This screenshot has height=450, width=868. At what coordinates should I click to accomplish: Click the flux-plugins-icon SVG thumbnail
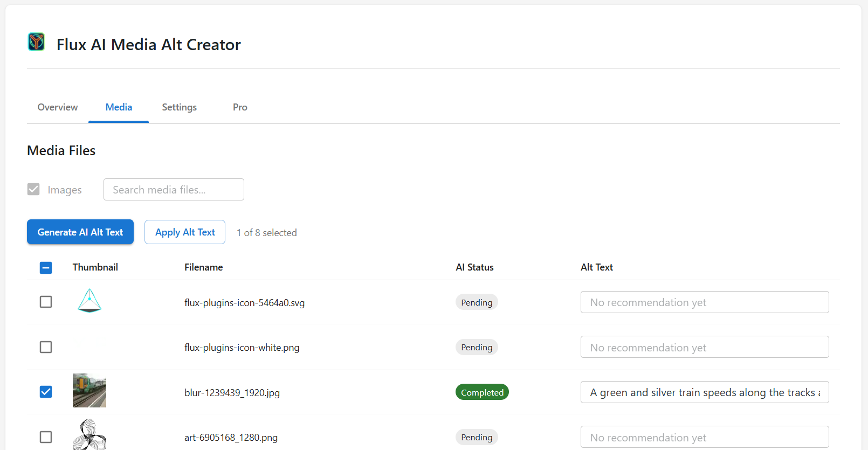point(89,301)
